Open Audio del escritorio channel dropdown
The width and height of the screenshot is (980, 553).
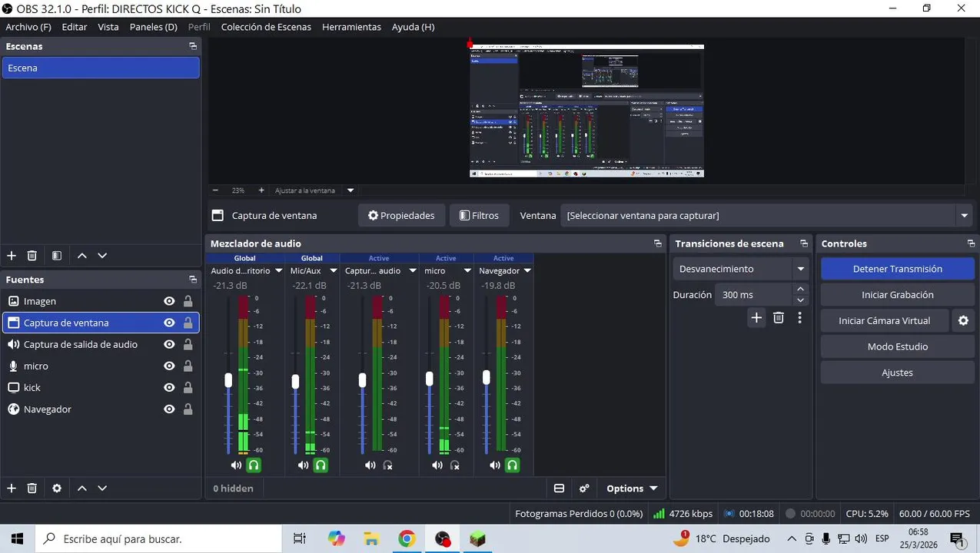coord(277,270)
